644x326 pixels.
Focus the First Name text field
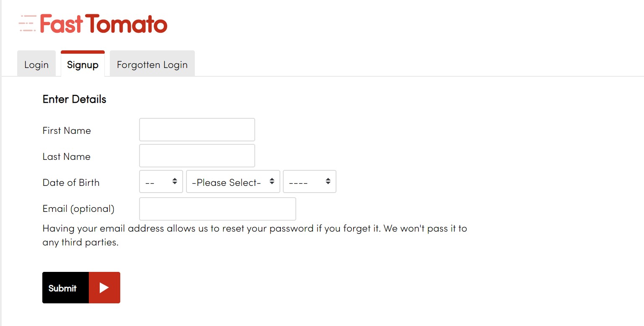tap(197, 130)
